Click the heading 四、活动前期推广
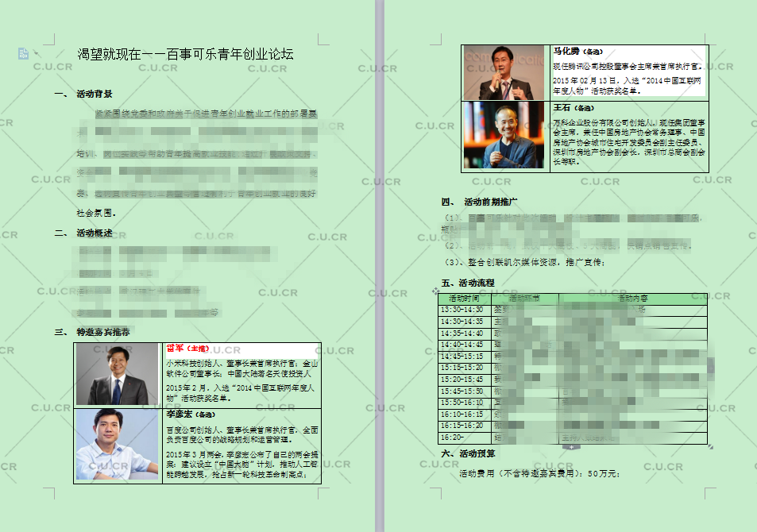757x532 pixels. point(480,202)
